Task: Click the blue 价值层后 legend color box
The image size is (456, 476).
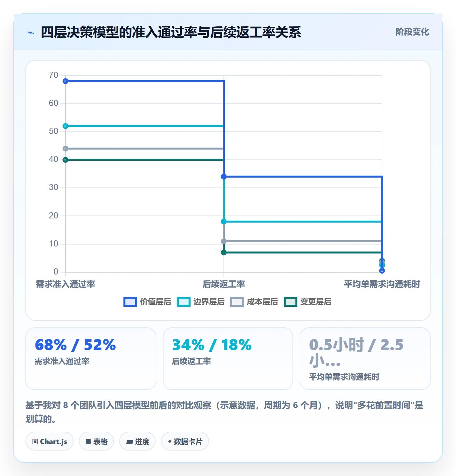Action: pos(130,302)
